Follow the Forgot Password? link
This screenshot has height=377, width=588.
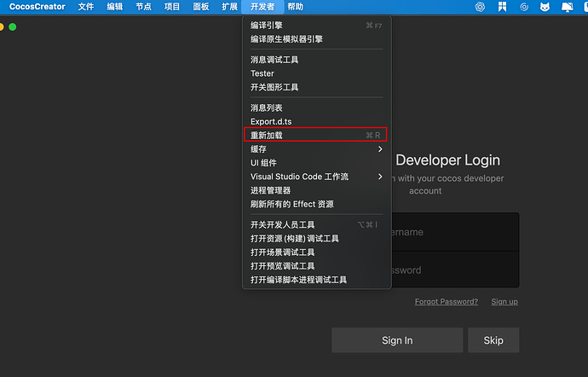[447, 302]
